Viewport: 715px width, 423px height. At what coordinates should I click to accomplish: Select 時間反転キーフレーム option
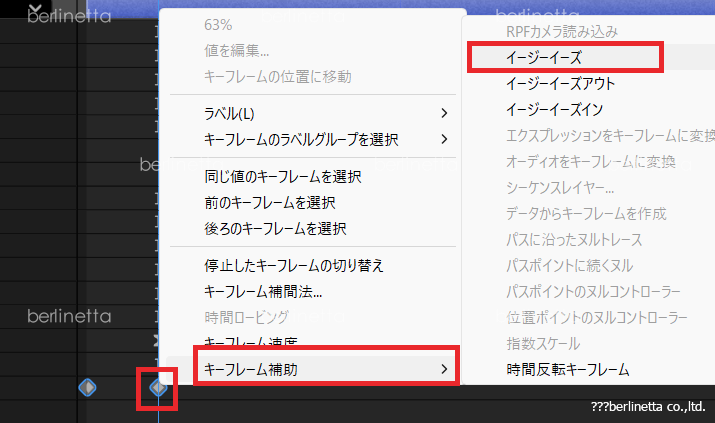(568, 369)
